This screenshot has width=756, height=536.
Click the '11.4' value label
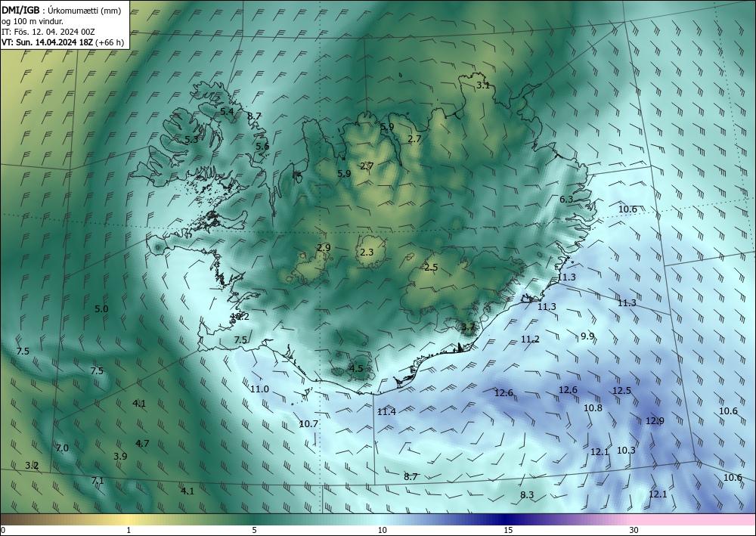click(386, 412)
